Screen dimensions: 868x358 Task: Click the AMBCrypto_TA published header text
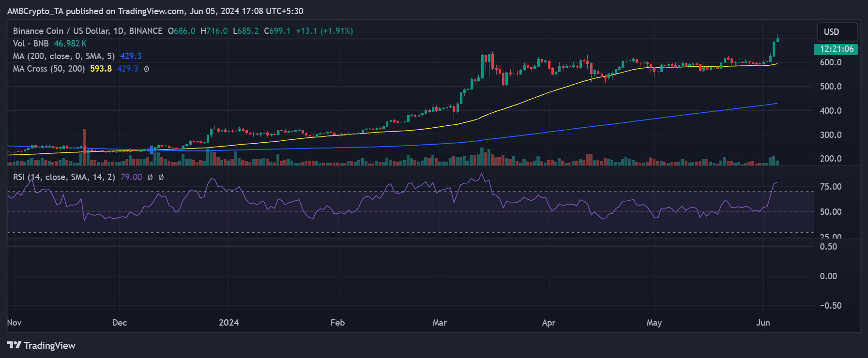tap(155, 11)
